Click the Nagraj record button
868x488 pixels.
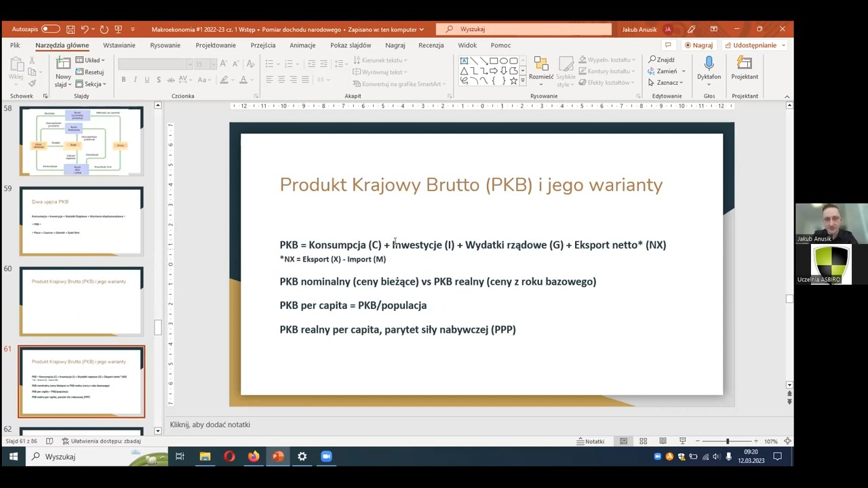tap(698, 45)
